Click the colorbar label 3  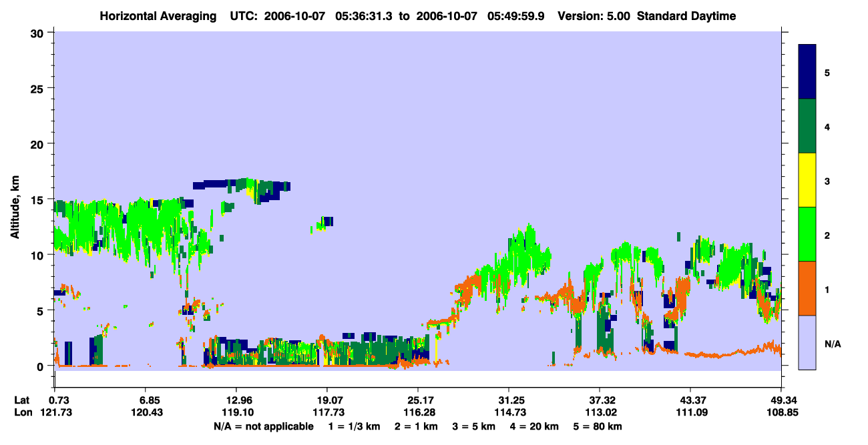pyautogui.click(x=827, y=180)
